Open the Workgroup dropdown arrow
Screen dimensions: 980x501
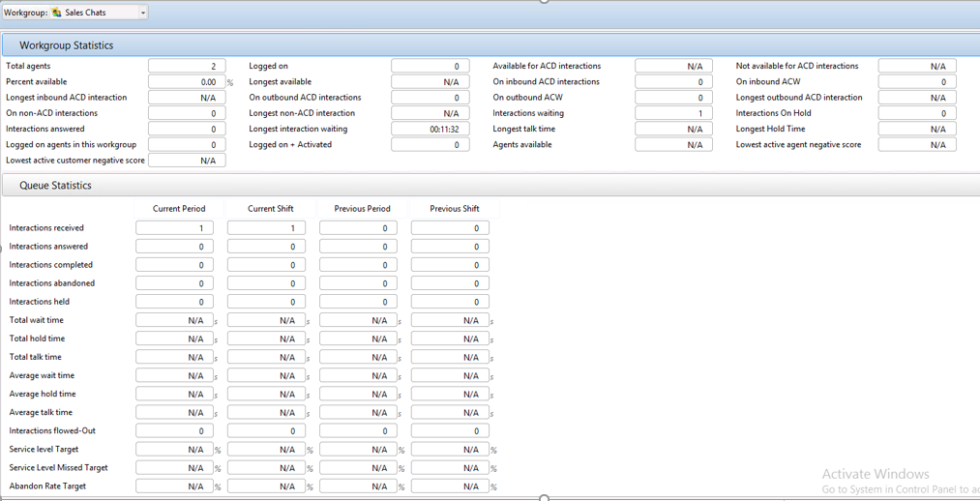coord(143,13)
